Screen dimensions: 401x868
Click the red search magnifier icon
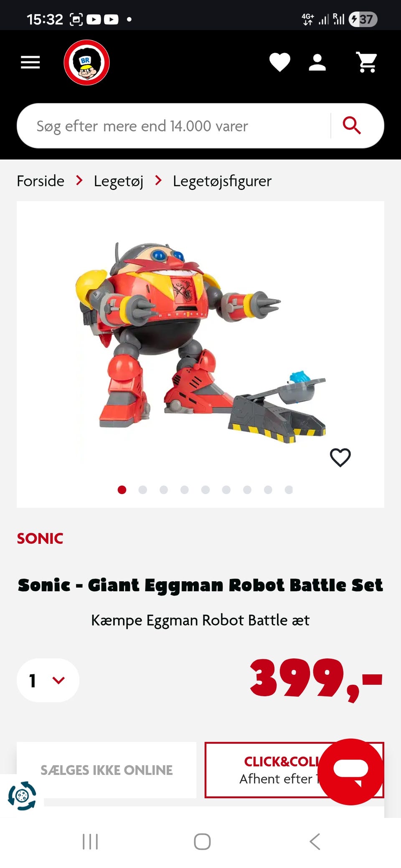(x=352, y=126)
